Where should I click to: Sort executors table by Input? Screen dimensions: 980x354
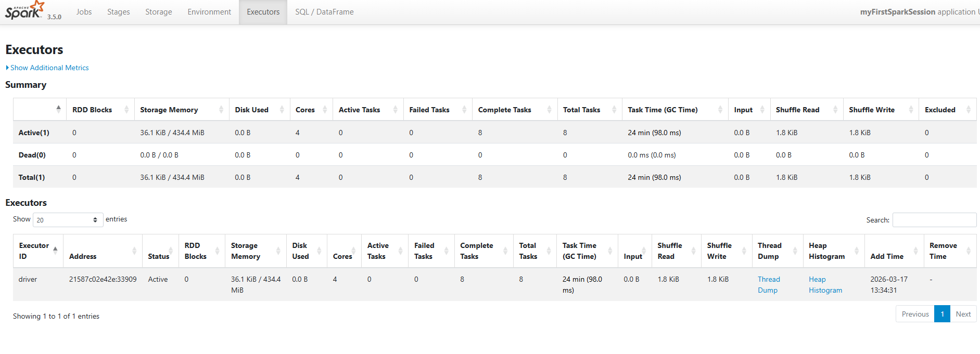click(x=634, y=251)
